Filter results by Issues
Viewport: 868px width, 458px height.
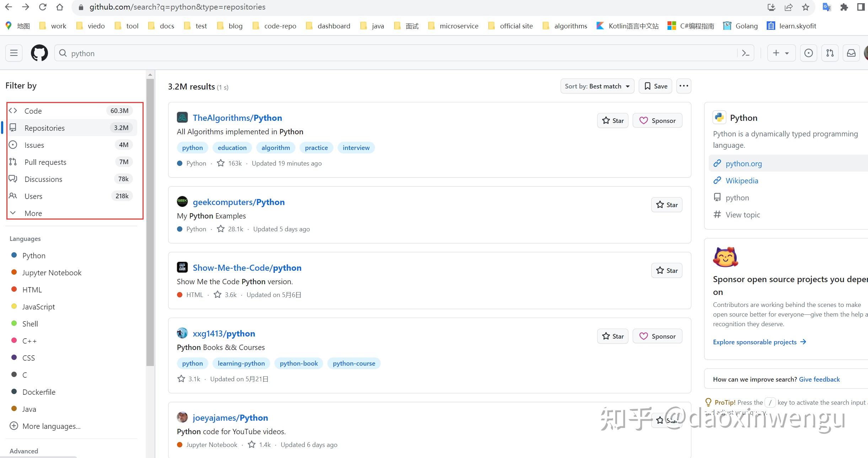click(72, 145)
